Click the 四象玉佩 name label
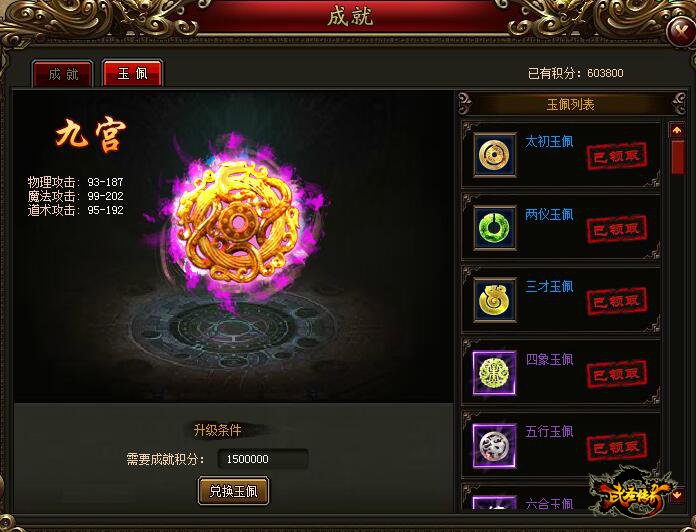The image size is (696, 532). 549,359
